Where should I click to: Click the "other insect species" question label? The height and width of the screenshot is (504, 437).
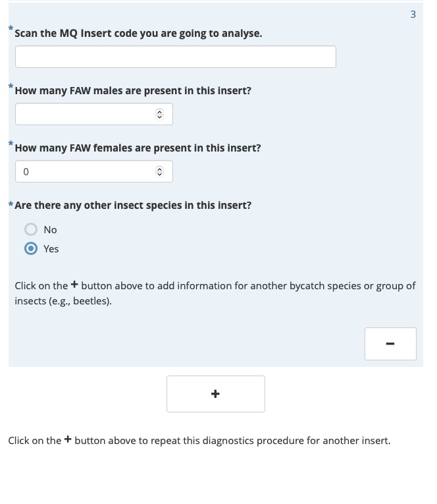click(x=133, y=205)
